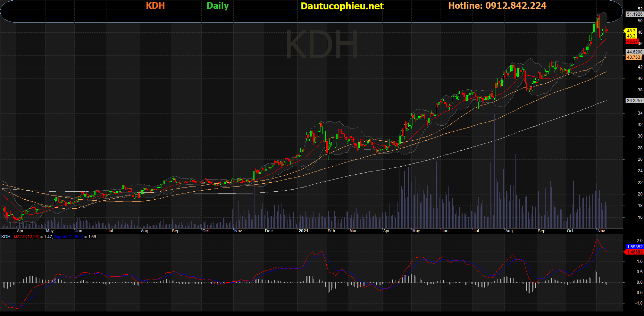The image size is (644, 316).
Task: Select the red 1.46882 MACD value tag
Action: point(635,252)
